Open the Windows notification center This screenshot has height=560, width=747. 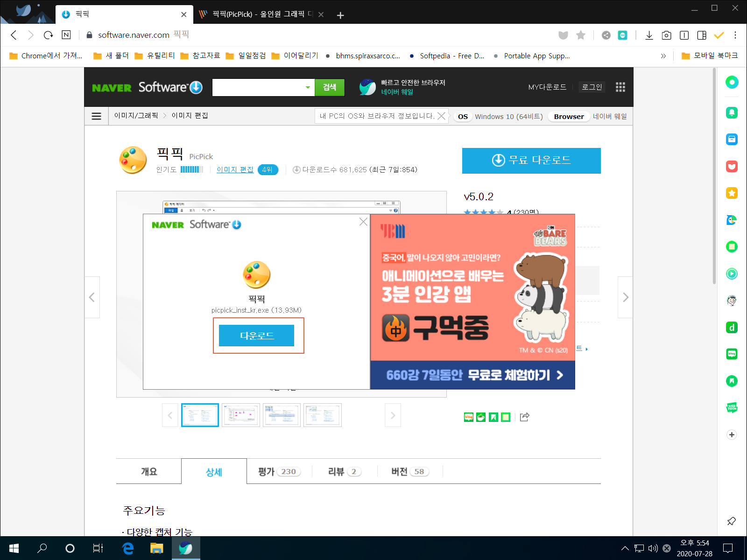(728, 548)
